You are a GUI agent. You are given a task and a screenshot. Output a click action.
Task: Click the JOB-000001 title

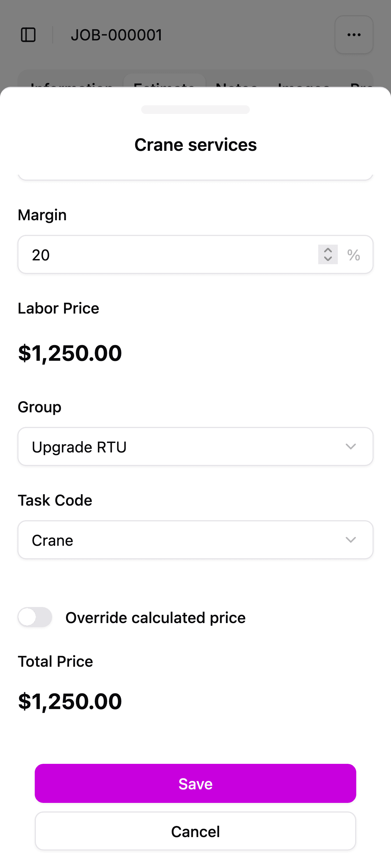[116, 35]
